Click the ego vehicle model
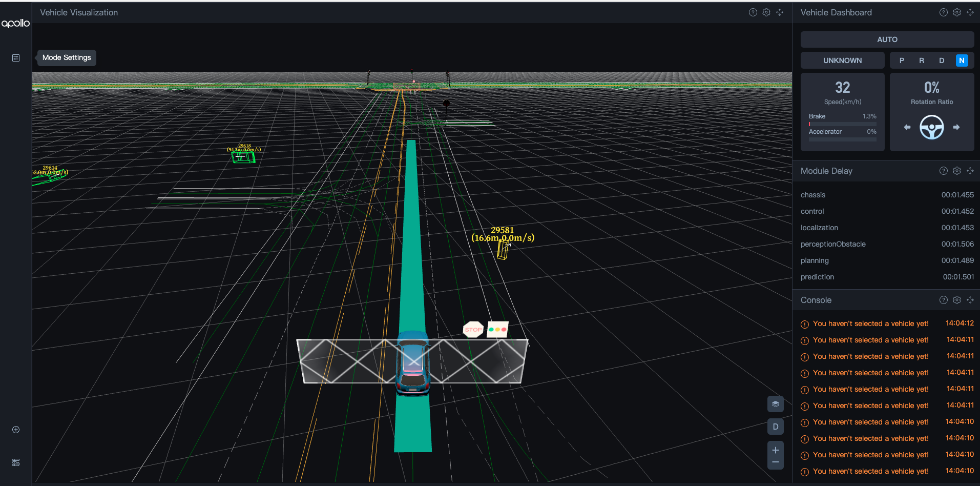 (413, 363)
